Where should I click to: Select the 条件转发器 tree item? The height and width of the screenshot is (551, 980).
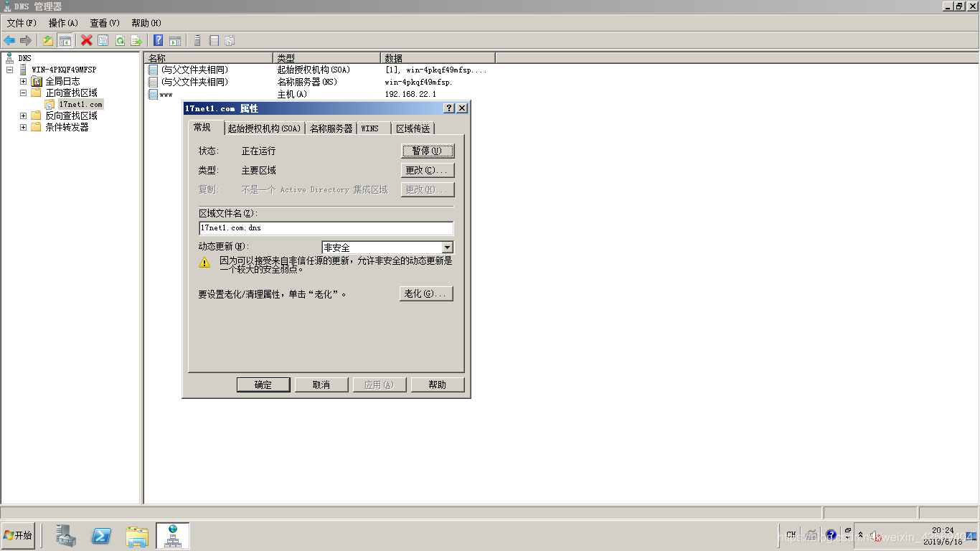click(67, 127)
